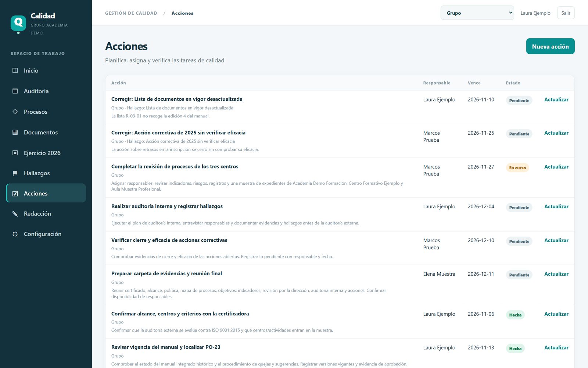This screenshot has height=368, width=588.
Task: Click the Hecha badge dated 2026-11-06
Action: [x=515, y=315]
